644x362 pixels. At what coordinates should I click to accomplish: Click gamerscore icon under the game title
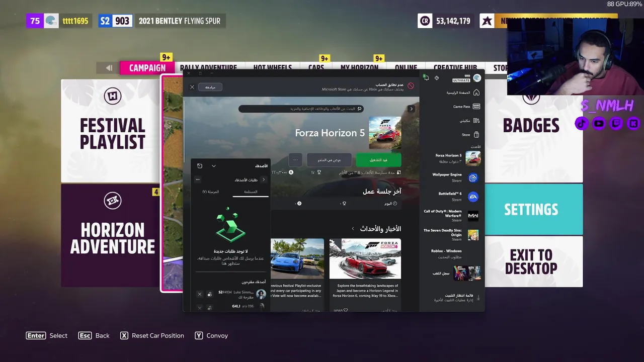tap(291, 172)
